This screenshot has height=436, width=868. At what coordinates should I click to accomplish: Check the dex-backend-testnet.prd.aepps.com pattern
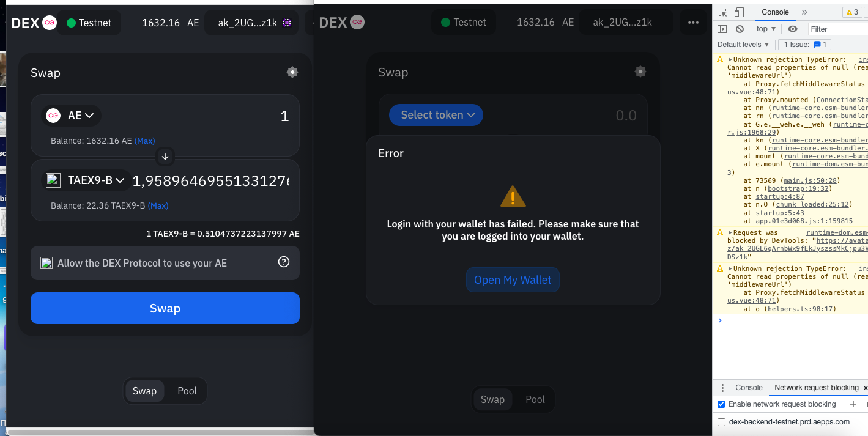coord(721,422)
